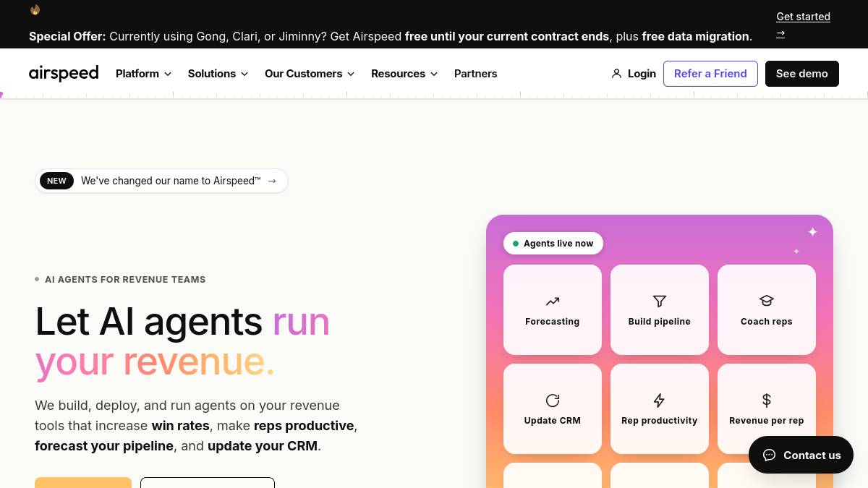The height and width of the screenshot is (488, 868).
Task: Click the Login link
Action: click(x=634, y=74)
